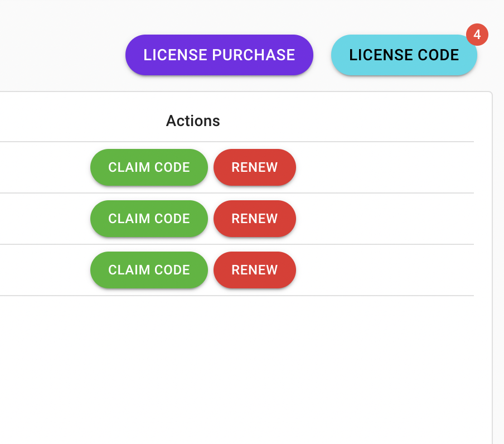Image resolution: width=504 pixels, height=444 pixels.
Task: Renew the license in the first row
Action: coord(254,167)
